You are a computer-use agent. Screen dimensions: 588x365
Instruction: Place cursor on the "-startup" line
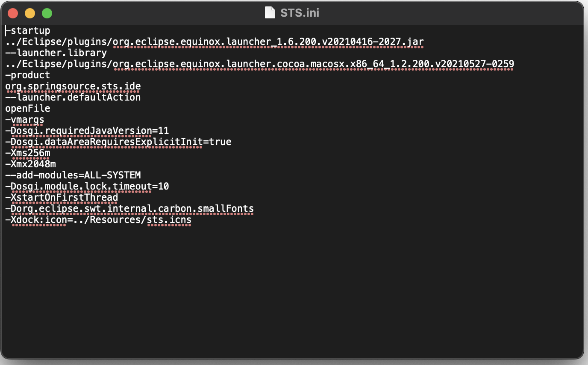point(28,31)
